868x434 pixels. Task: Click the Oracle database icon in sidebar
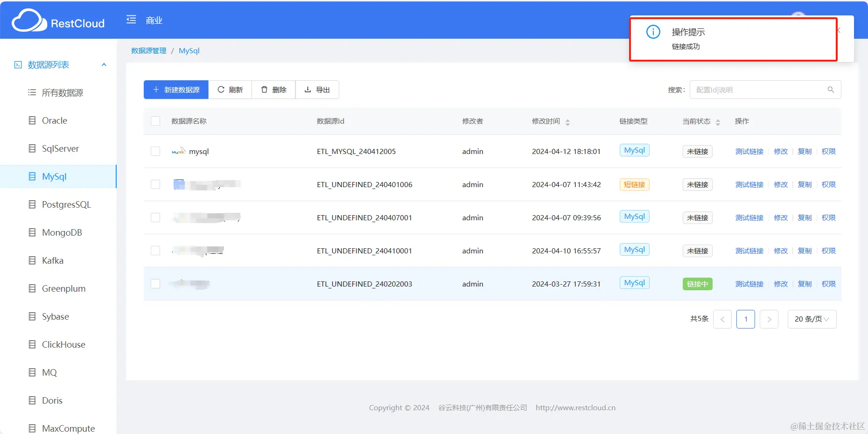pos(32,120)
